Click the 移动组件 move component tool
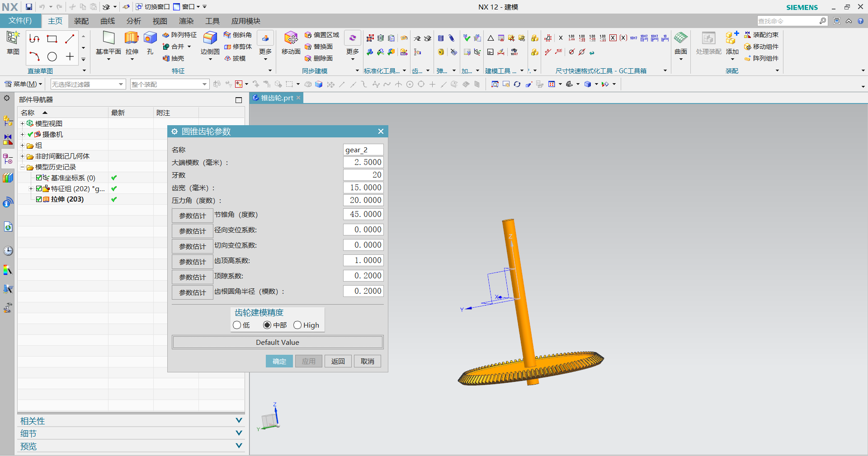Viewport: 868px width, 456px height. (761, 47)
